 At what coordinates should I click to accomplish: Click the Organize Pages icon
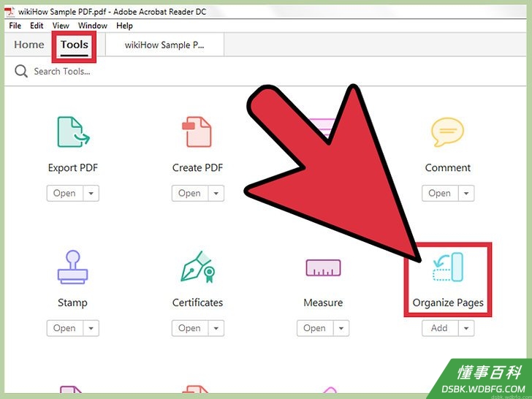(447, 267)
